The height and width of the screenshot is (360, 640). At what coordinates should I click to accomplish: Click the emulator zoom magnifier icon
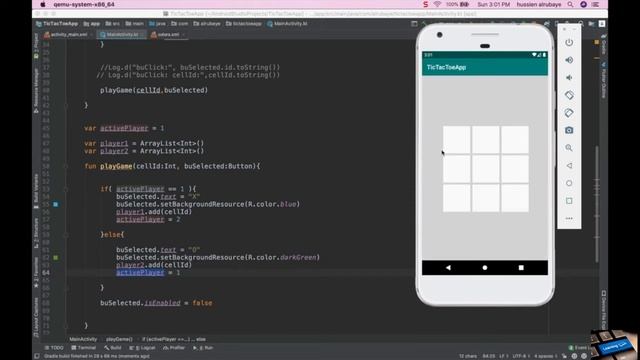pos(569,148)
